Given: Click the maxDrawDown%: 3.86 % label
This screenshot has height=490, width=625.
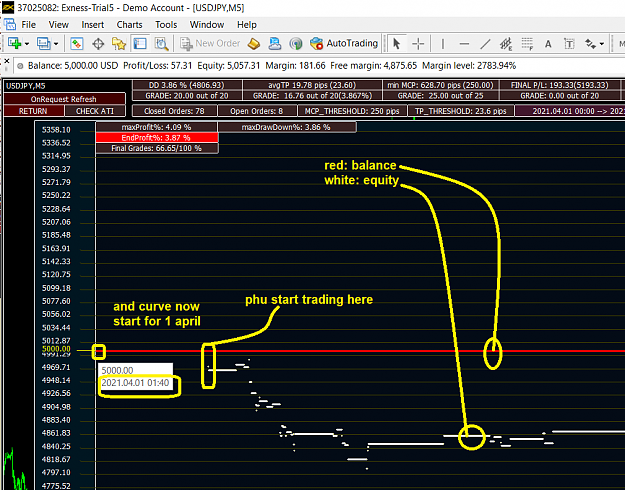Looking at the screenshot, I should (x=286, y=127).
